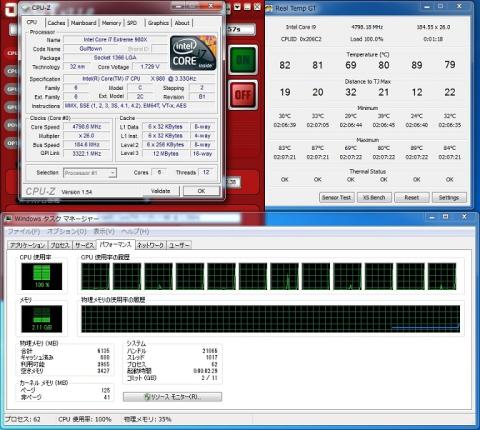
Task: Click the CPU usage gauge in Task Manager
Action: pos(42,276)
